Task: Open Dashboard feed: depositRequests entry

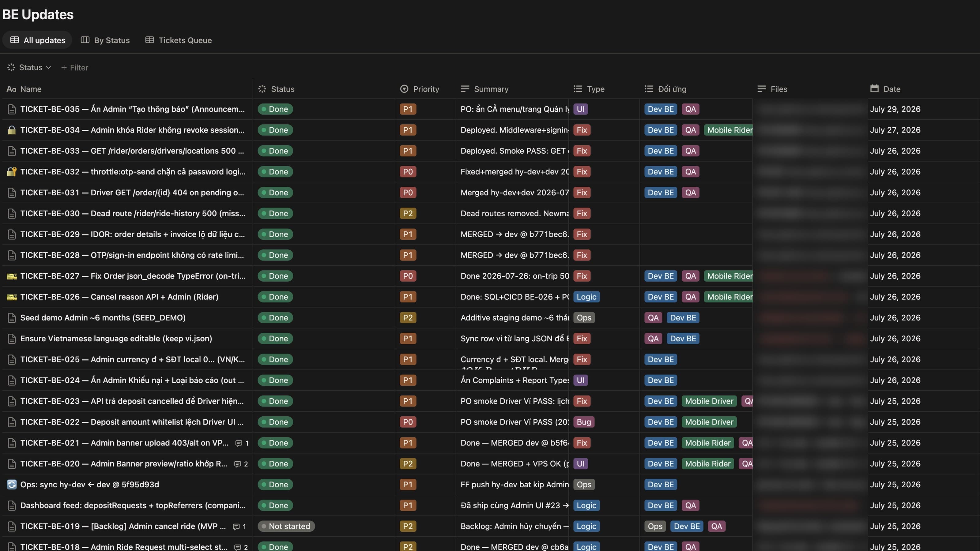Action: 133,505
